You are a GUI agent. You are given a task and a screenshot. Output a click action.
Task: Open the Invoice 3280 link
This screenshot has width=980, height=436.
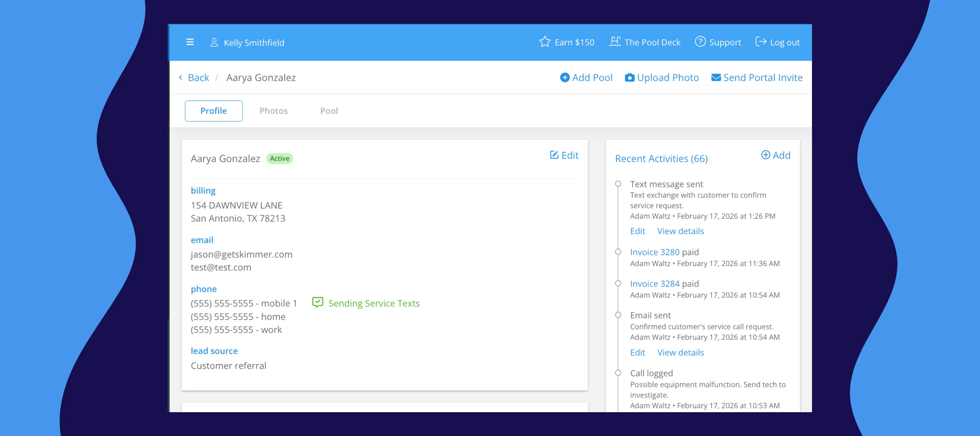[x=654, y=252]
